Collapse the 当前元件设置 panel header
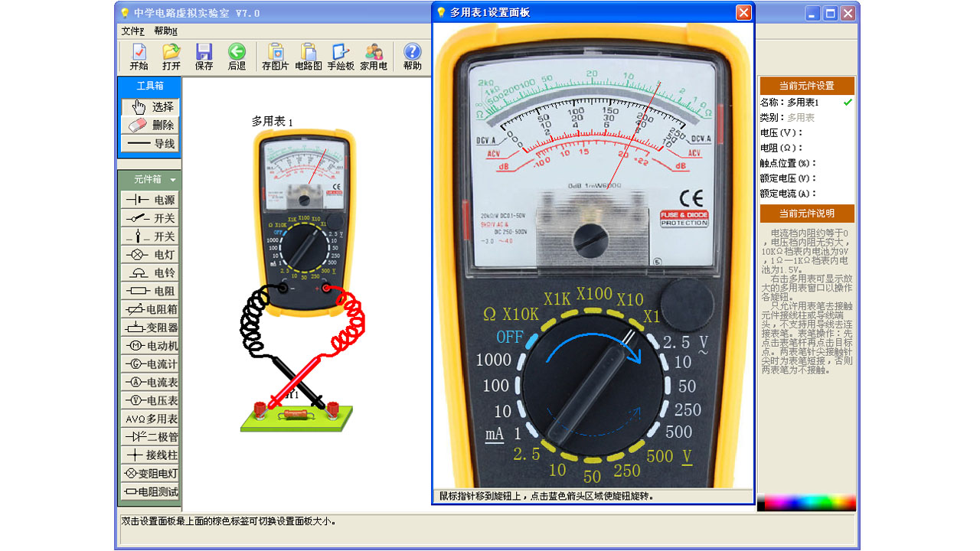The image size is (980, 551). tap(806, 86)
